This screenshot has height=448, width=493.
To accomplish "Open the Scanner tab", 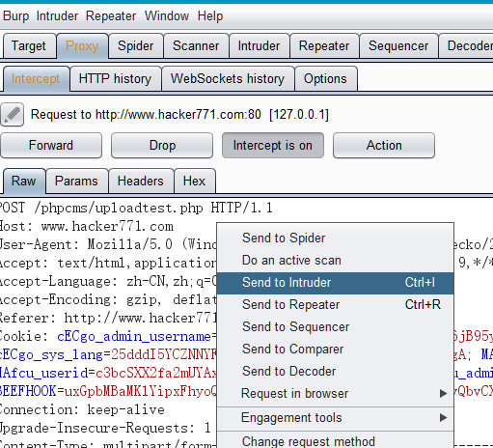I will (196, 46).
